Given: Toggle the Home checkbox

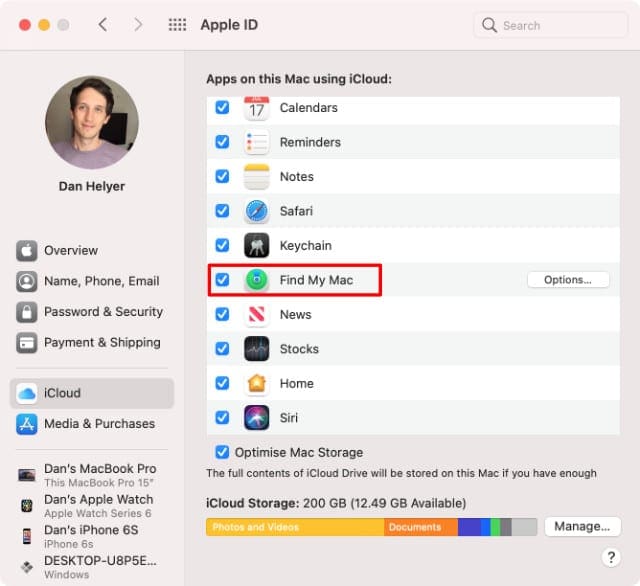Looking at the screenshot, I should 222,383.
